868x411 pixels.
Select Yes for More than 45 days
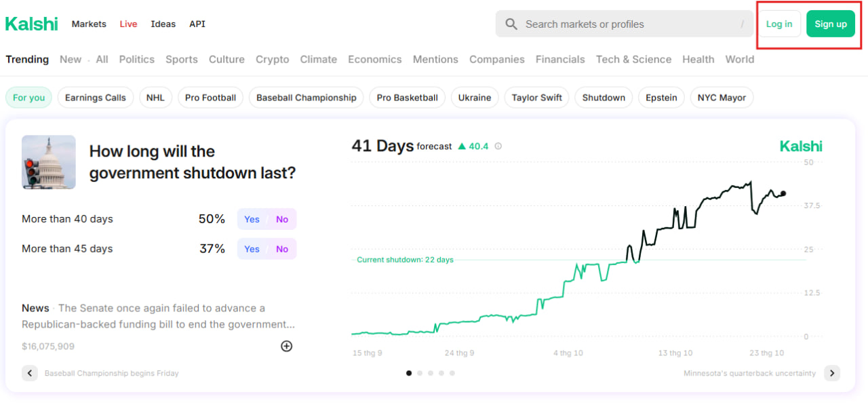tap(252, 249)
